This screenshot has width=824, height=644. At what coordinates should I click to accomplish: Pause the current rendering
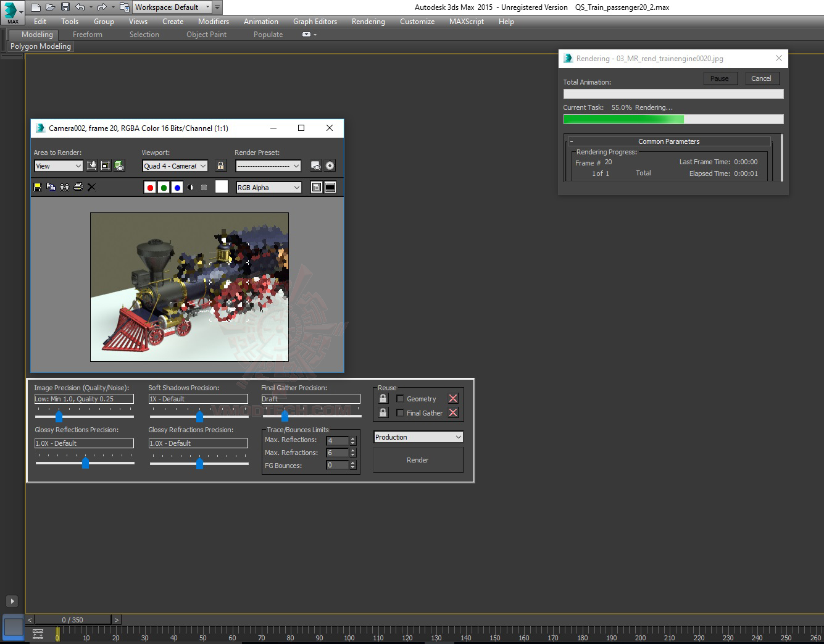719,78
